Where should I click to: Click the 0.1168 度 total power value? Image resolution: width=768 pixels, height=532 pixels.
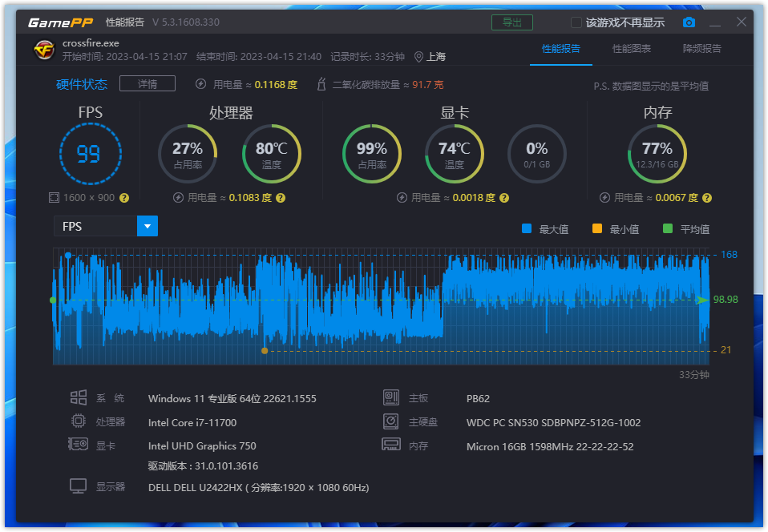coord(276,85)
